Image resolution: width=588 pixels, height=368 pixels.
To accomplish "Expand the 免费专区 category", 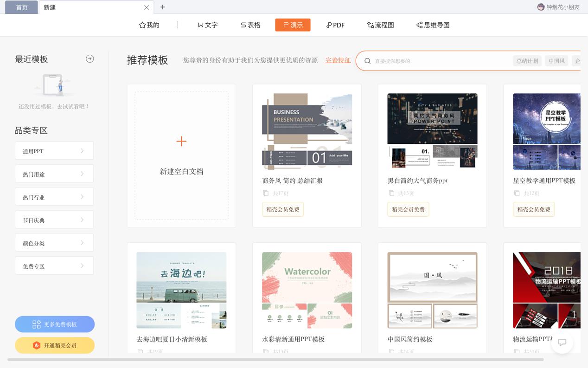I will [x=54, y=266].
